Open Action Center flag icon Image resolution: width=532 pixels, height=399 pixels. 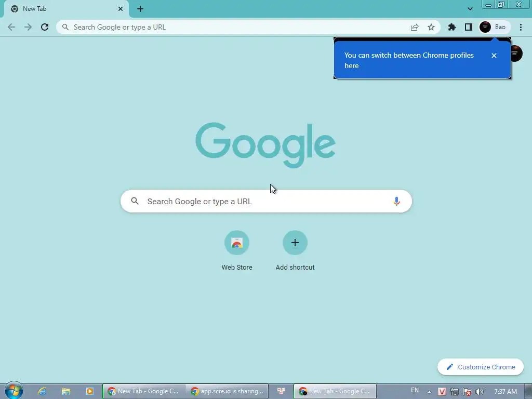coord(467,392)
